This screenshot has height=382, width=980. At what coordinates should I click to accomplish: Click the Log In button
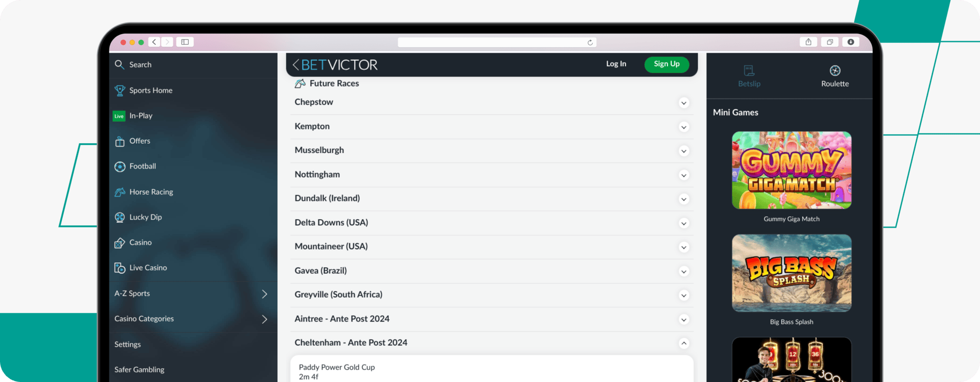click(616, 64)
